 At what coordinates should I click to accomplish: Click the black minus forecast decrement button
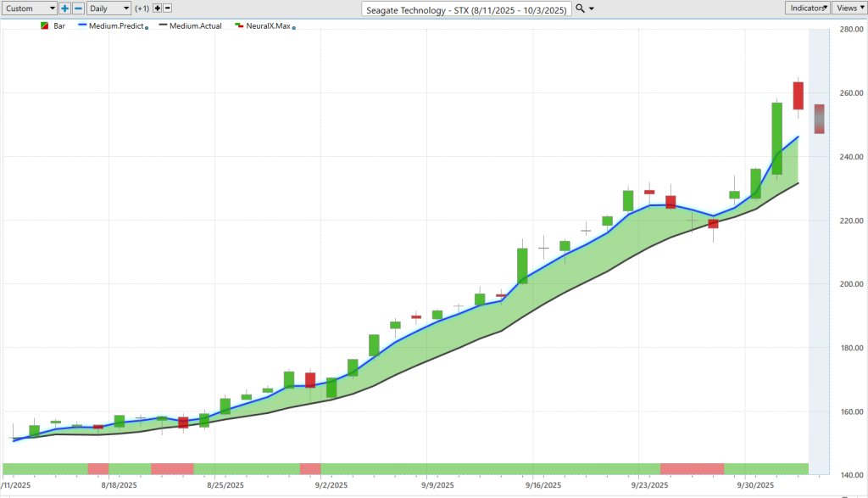(167, 8)
